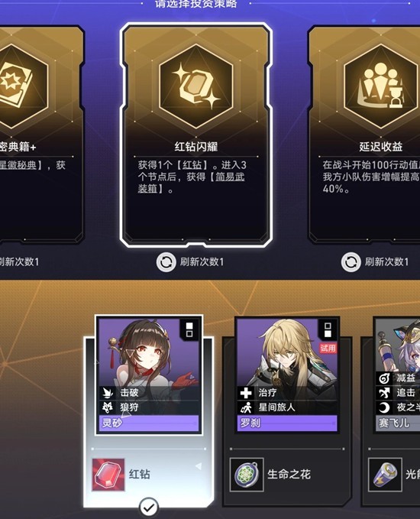The height and width of the screenshot is (519, 420).
Task: Click the hexagon gem emblem on 红钻闪耀
Action: click(x=195, y=86)
